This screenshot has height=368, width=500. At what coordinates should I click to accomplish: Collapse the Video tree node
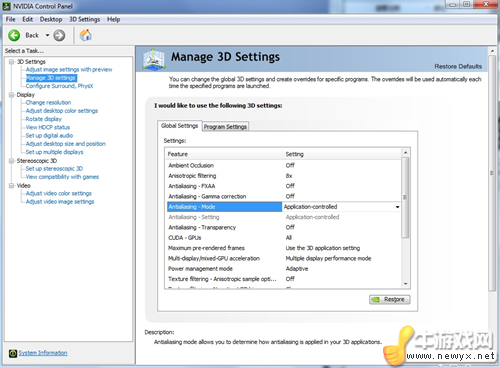pyautogui.click(x=12, y=185)
